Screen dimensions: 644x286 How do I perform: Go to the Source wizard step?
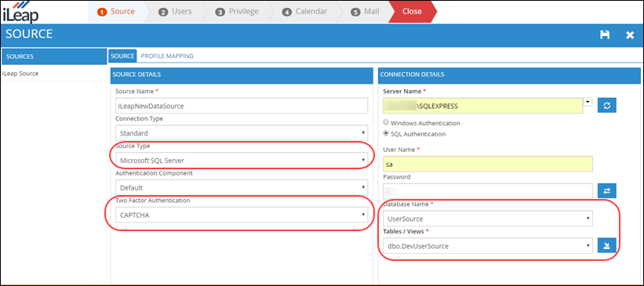(x=116, y=12)
